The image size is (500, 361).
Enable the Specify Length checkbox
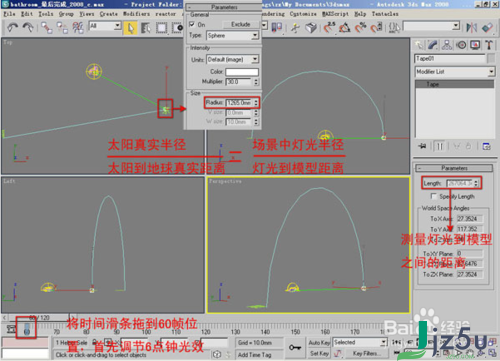click(x=434, y=196)
